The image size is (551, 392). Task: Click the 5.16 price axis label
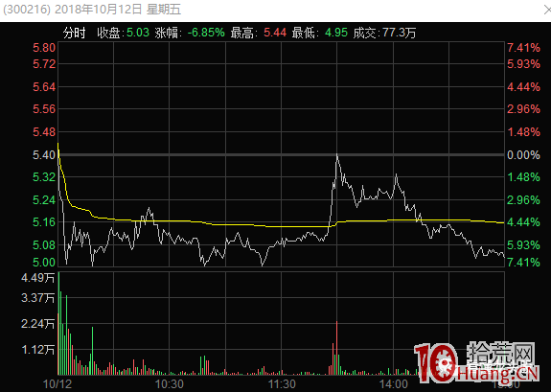tap(44, 221)
